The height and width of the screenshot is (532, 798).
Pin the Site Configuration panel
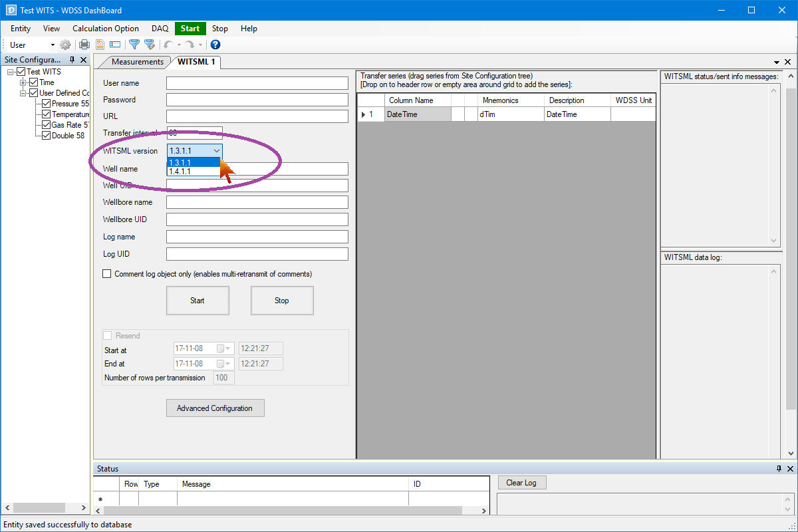tap(72, 60)
